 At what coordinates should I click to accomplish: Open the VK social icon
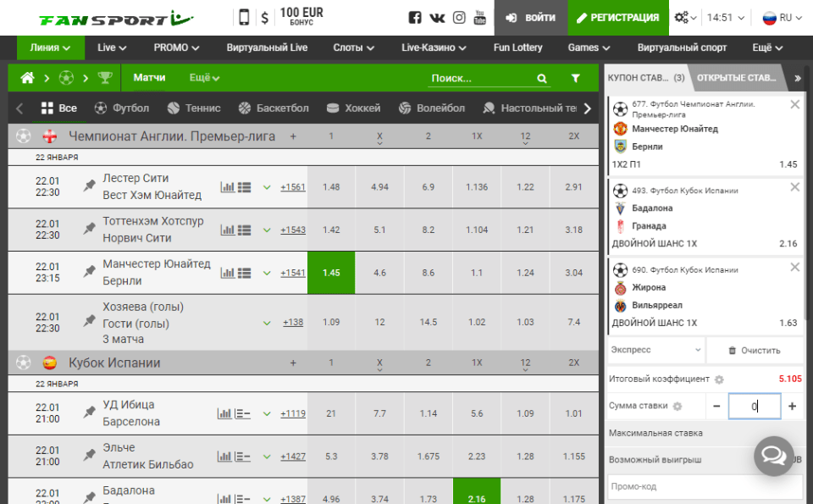coord(437,18)
